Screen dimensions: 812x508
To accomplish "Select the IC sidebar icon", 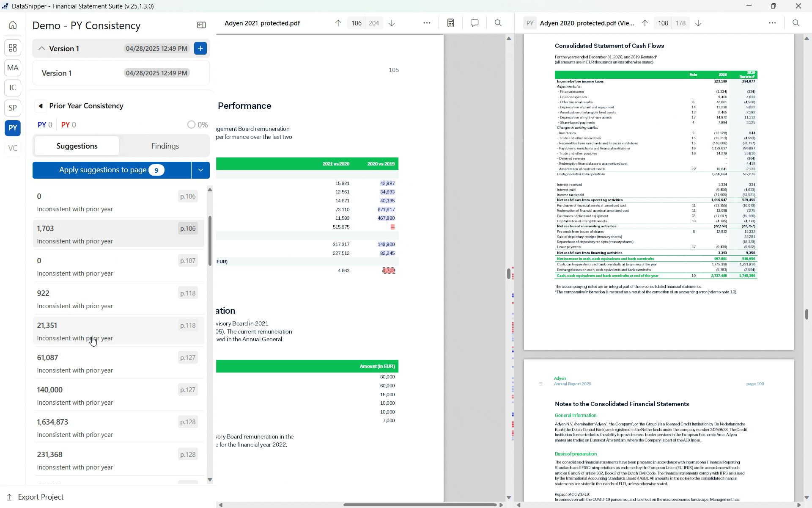I will [12, 88].
